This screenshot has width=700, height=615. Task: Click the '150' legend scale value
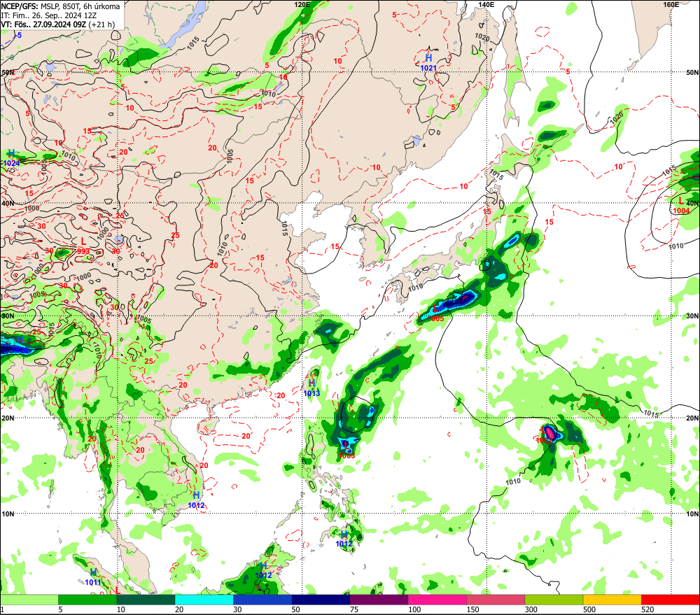click(472, 609)
